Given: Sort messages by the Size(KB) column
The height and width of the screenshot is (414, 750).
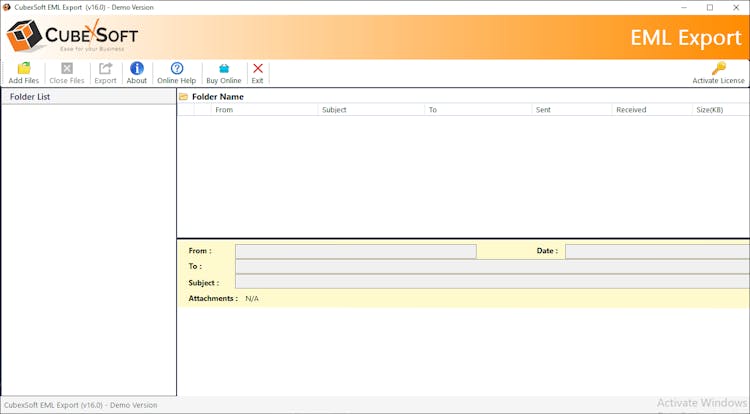Looking at the screenshot, I should [x=721, y=109].
